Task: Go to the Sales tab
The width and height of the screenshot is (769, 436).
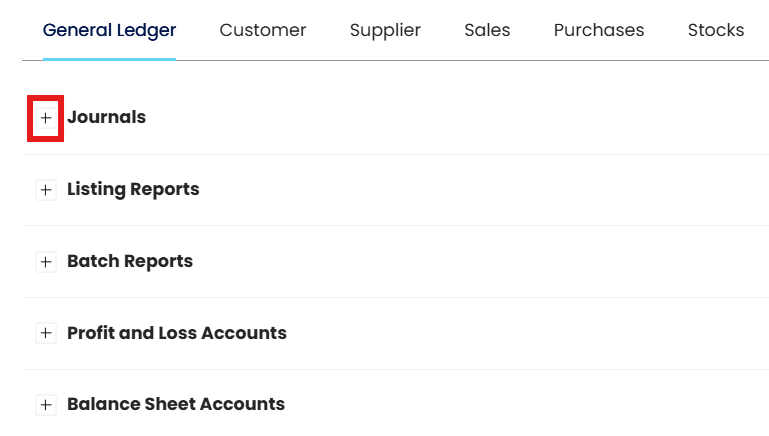Action: click(x=487, y=30)
